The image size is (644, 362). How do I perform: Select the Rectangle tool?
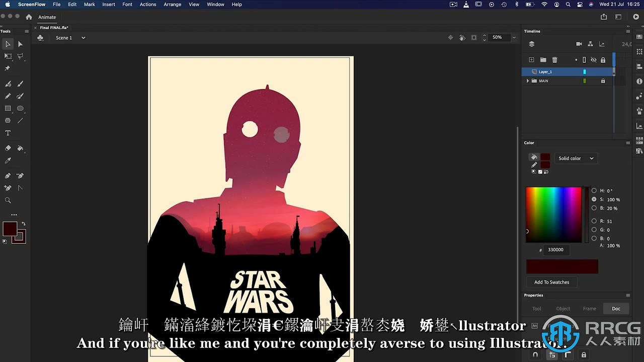point(8,108)
